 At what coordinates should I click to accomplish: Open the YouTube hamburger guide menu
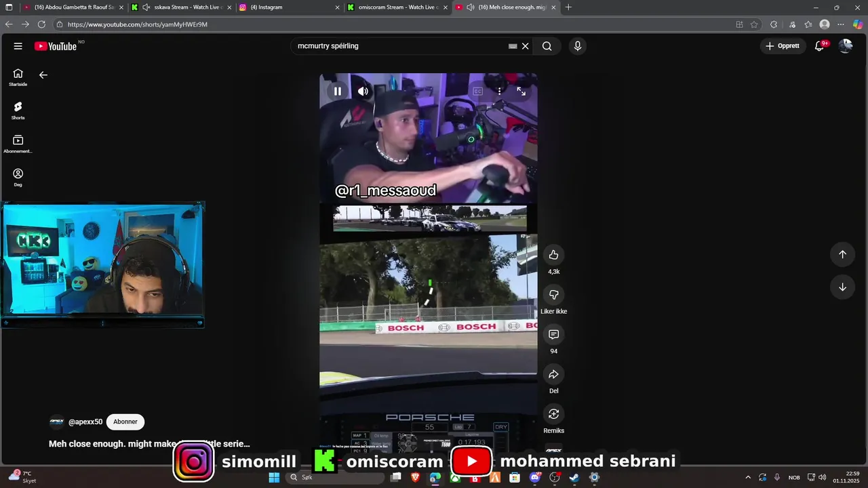pyautogui.click(x=18, y=46)
